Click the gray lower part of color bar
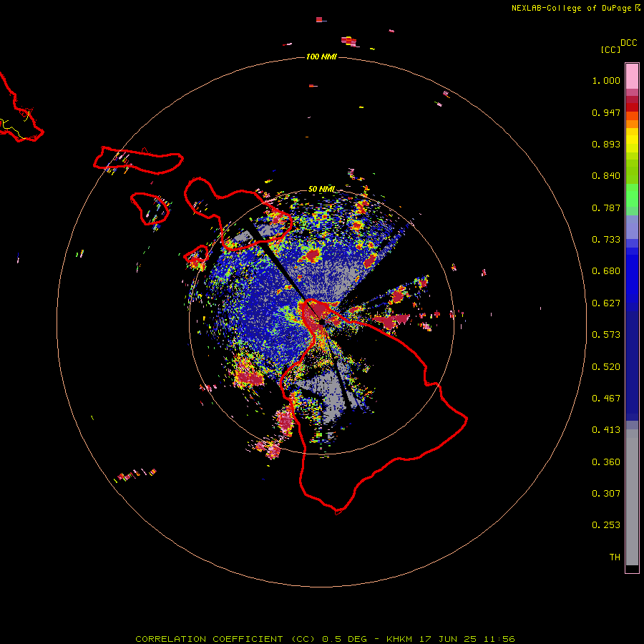Image resolution: width=644 pixels, height=644 pixels. (x=632, y=497)
